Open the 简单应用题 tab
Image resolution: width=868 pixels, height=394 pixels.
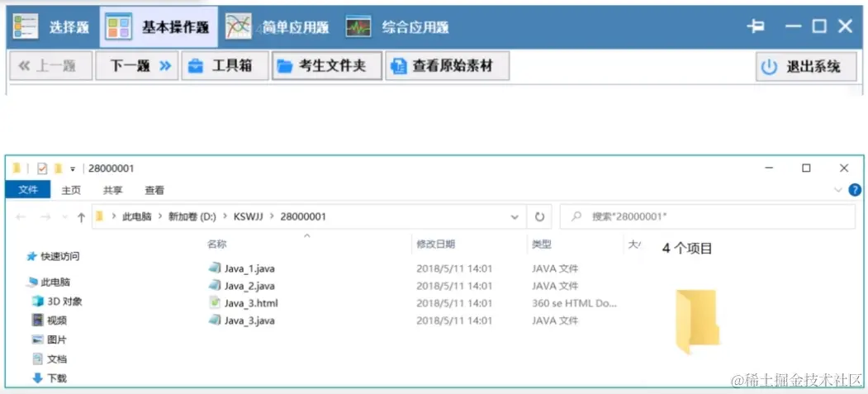[x=277, y=27]
